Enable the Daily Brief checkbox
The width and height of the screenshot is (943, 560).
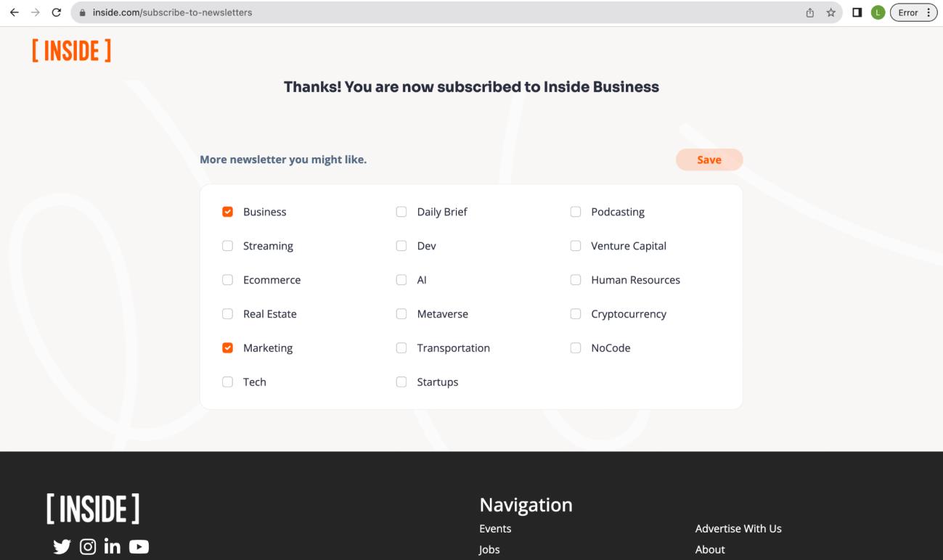click(401, 212)
